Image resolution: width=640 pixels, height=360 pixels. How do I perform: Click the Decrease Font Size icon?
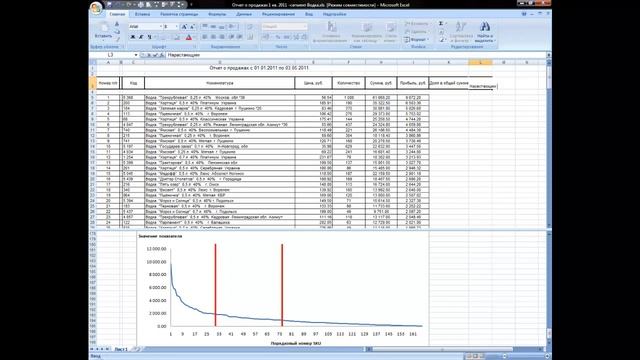(x=192, y=27)
